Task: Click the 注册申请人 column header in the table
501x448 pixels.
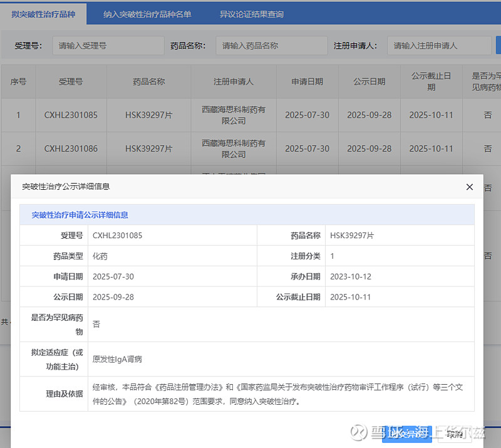Action: click(233, 82)
